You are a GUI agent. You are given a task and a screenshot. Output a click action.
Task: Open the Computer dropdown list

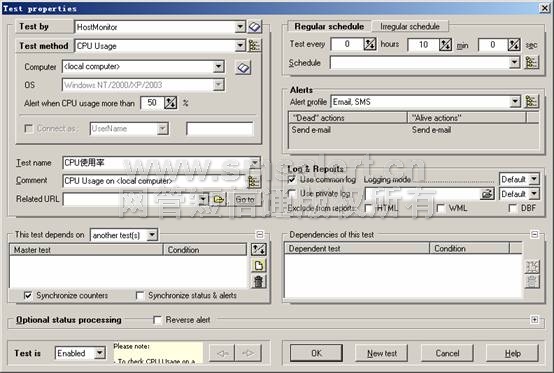point(218,66)
